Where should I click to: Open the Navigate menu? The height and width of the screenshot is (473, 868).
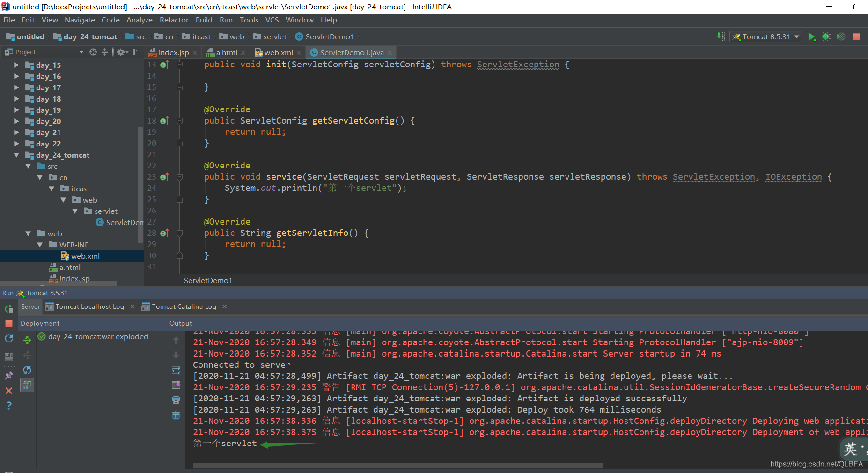(80, 20)
